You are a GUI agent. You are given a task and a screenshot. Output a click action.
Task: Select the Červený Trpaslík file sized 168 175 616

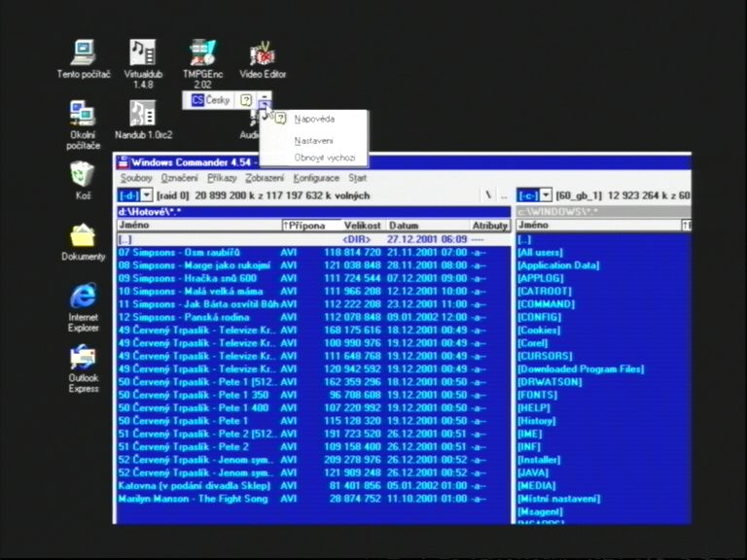[313, 330]
